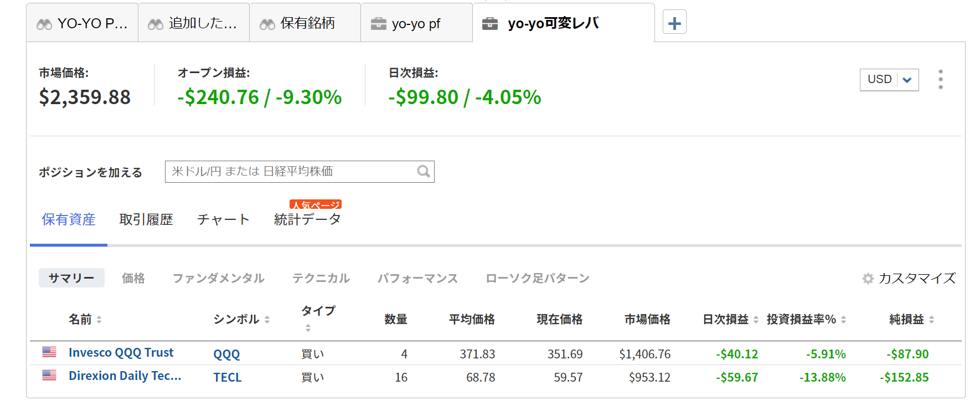
Task: Switch to the パフォーマンス view
Action: (x=418, y=278)
